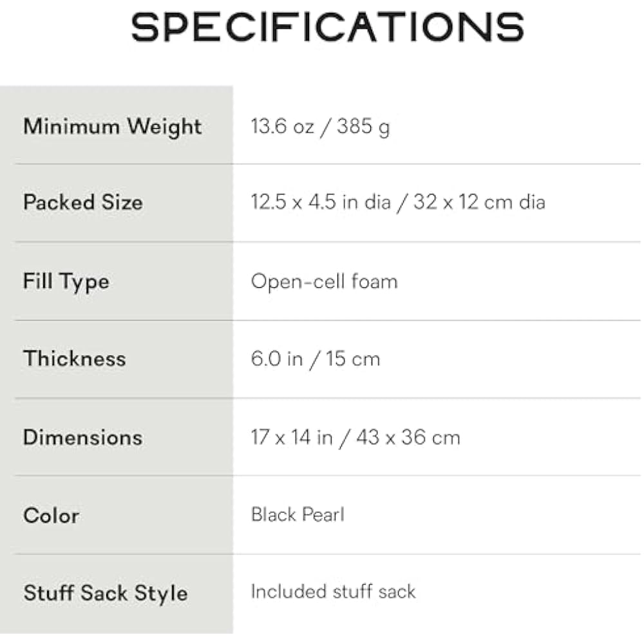
Task: Click the 13.6 oz weight value
Action: coord(282,126)
